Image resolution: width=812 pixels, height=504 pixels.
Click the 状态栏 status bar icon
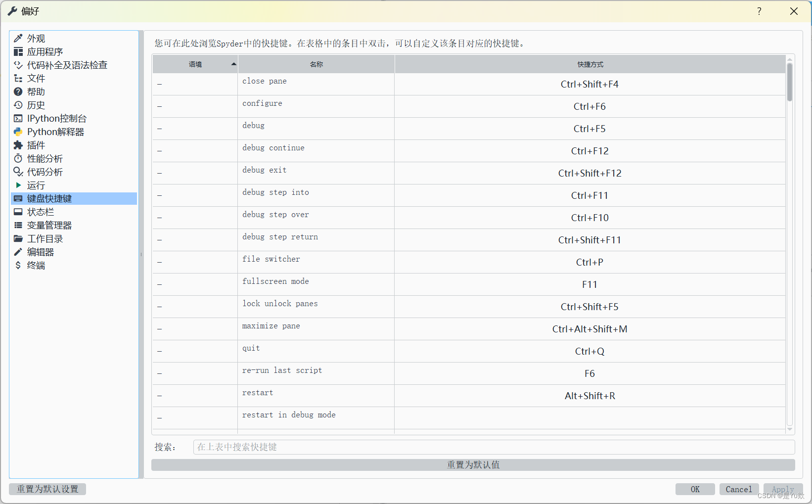point(18,212)
